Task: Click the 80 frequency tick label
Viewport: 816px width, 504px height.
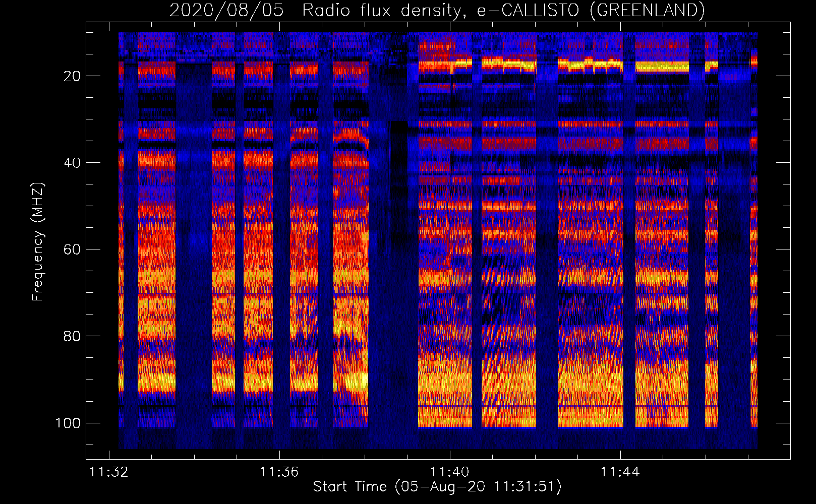Action: point(72,336)
